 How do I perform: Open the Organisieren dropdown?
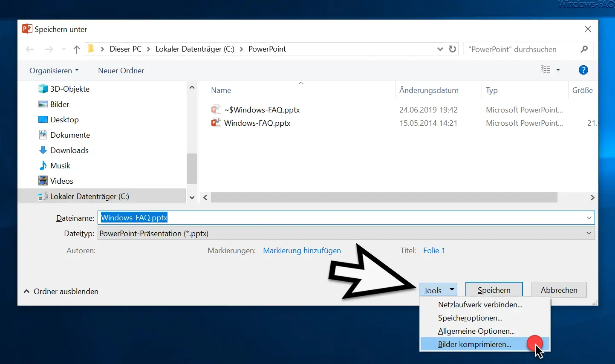[54, 70]
